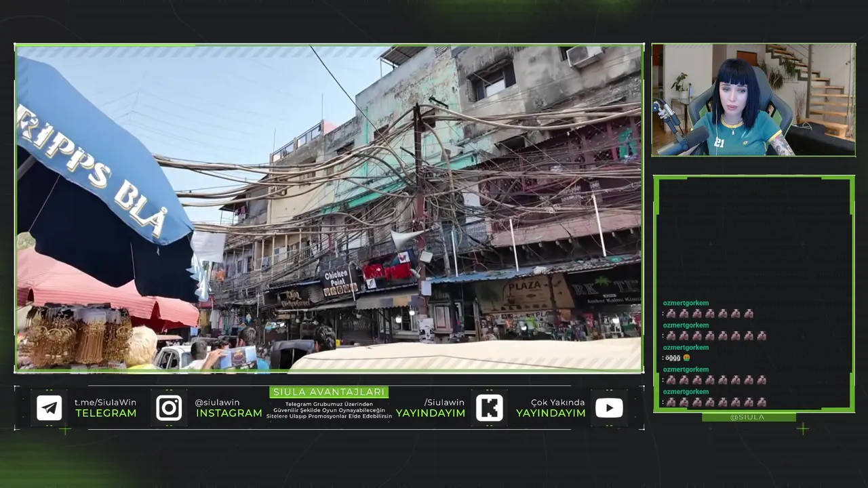Click the Telegram Grubumuz promo description text
Viewport: 868px width, 488px height.
(329, 410)
